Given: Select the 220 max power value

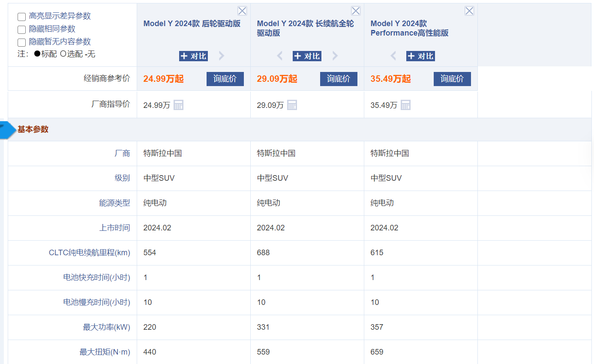Looking at the screenshot, I should coord(150,327).
